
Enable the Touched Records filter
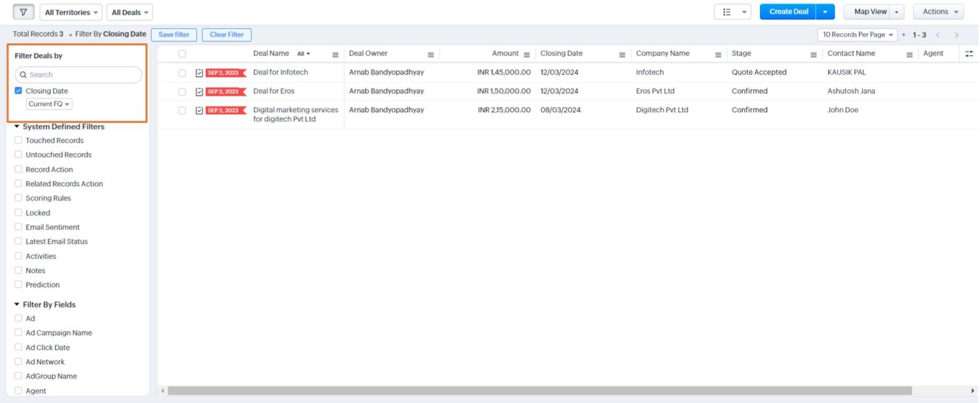click(x=18, y=140)
